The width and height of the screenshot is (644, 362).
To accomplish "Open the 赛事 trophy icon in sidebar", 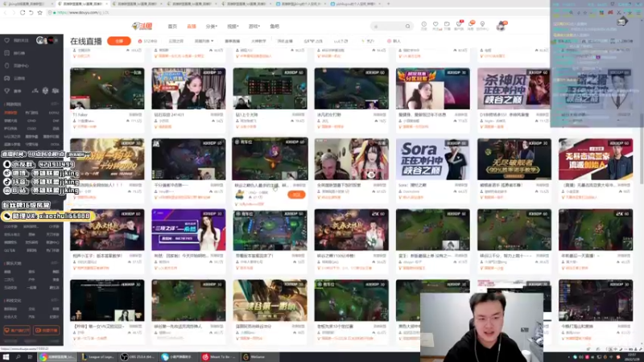I will (x=7, y=91).
